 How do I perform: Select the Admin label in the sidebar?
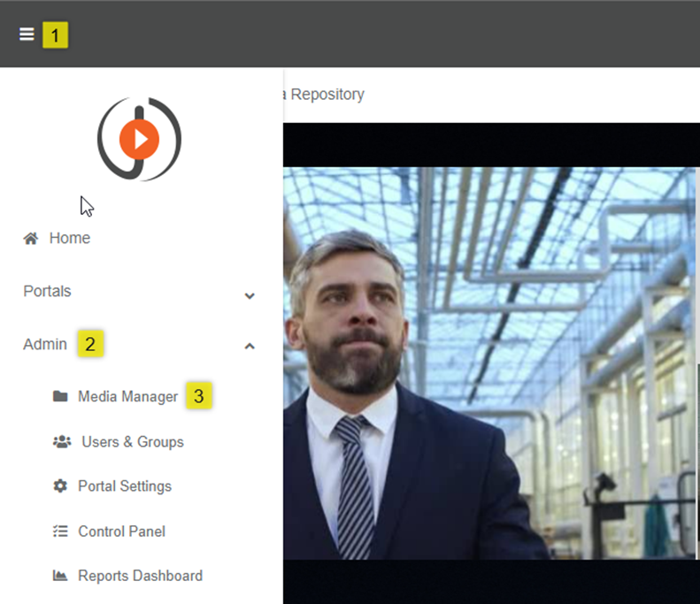(45, 344)
